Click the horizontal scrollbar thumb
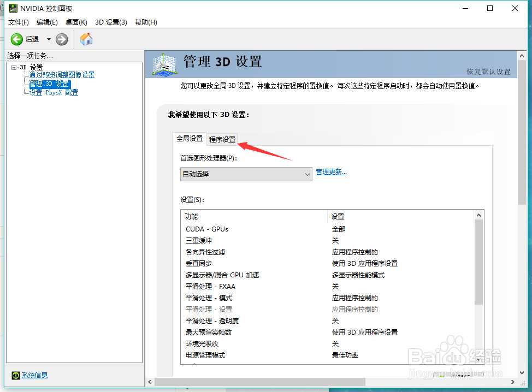Viewport: 532px width, 392px height. (x=260, y=382)
